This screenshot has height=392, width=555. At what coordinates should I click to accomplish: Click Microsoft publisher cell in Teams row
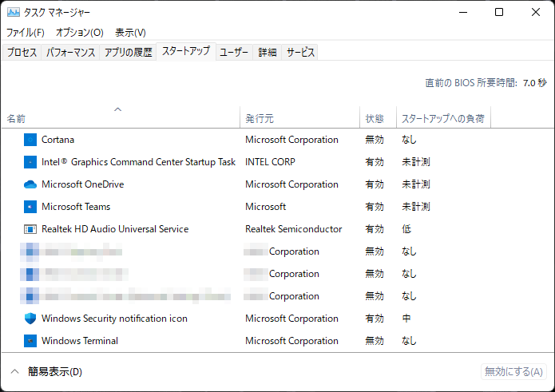pyautogui.click(x=265, y=207)
